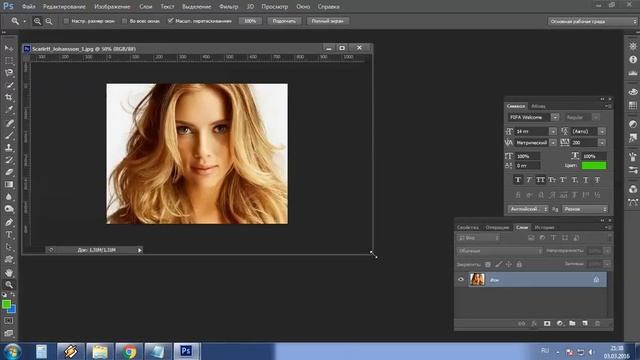Screen dimensions: 640x360
Task: Open the layer blend mode Обычные dropdown
Action: [500, 251]
